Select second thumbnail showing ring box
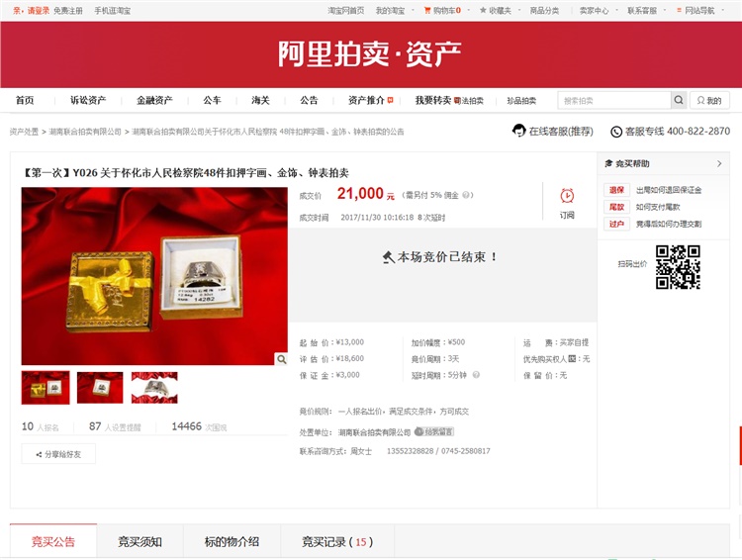The width and height of the screenshot is (742, 560). point(100,388)
